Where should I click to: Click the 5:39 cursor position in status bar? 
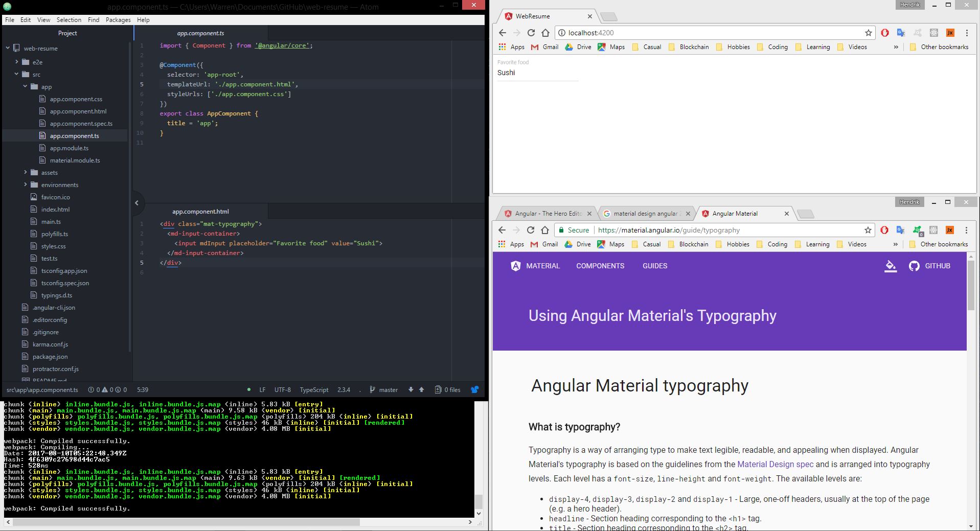(143, 389)
